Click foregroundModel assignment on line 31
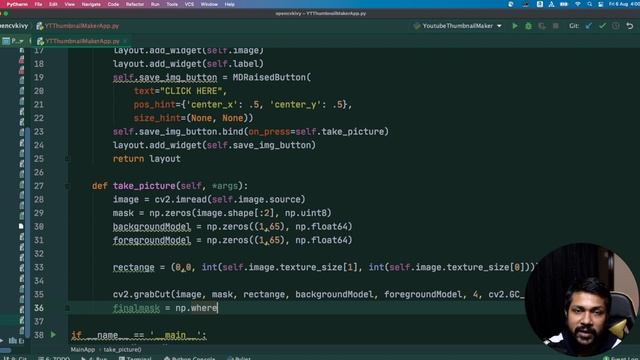This screenshot has height=360, width=640. pyautogui.click(x=152, y=240)
